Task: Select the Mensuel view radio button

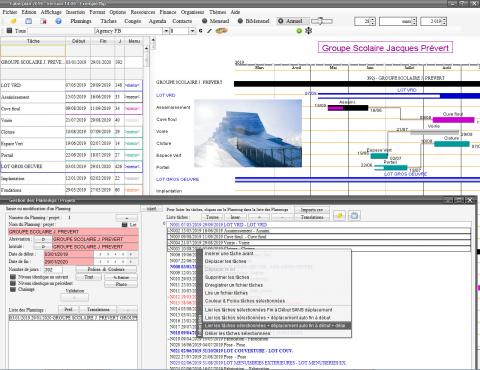Action: [x=205, y=21]
